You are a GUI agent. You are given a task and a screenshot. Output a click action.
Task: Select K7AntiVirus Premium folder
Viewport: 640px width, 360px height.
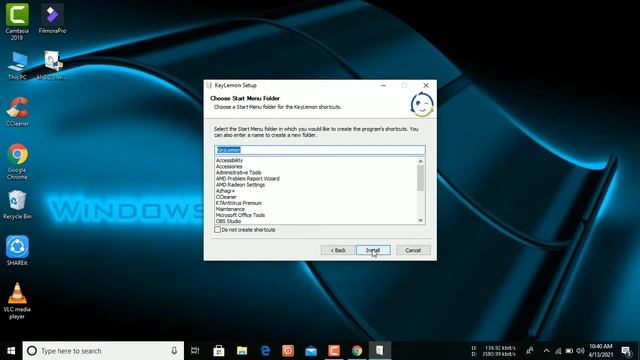[239, 203]
